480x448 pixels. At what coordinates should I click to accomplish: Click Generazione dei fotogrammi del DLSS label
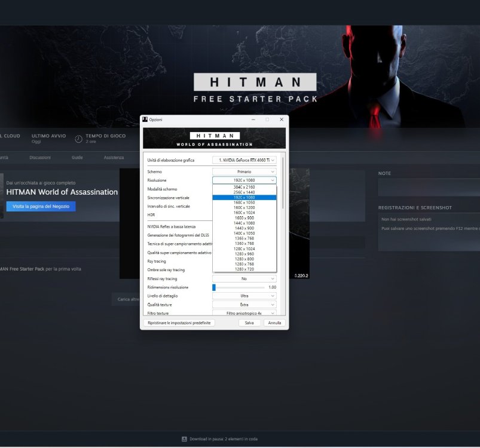click(x=178, y=235)
